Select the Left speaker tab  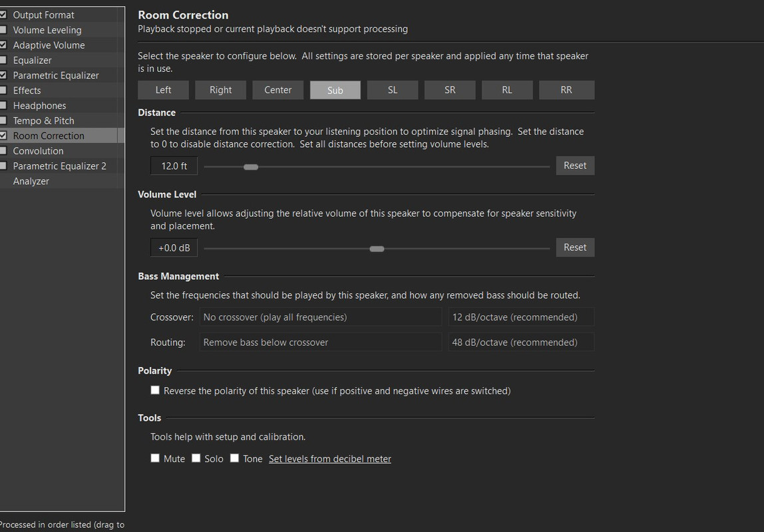pyautogui.click(x=163, y=90)
